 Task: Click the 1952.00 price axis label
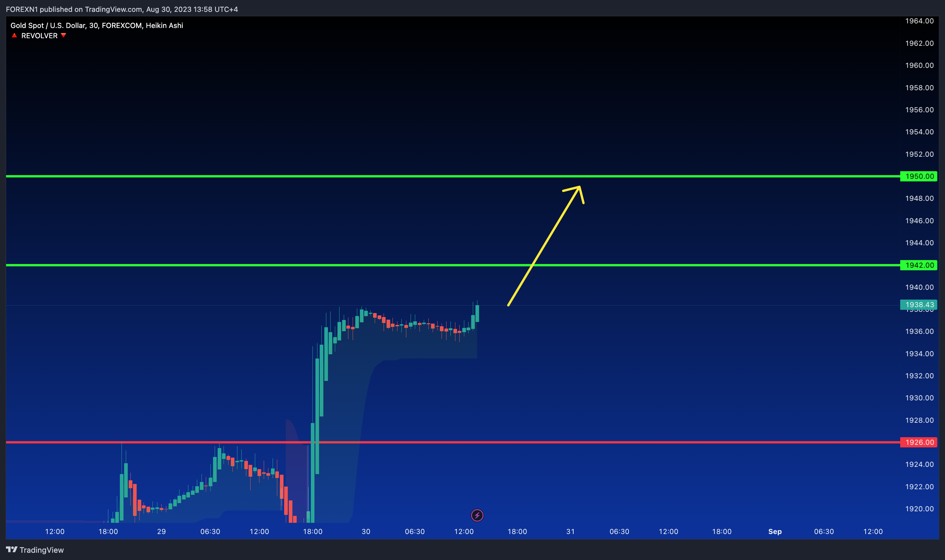[919, 154]
